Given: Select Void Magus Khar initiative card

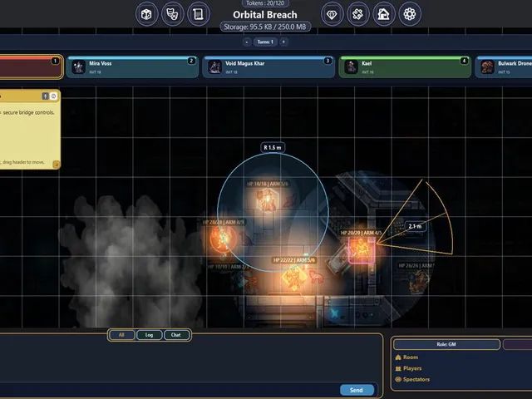Looking at the screenshot, I should [268, 66].
